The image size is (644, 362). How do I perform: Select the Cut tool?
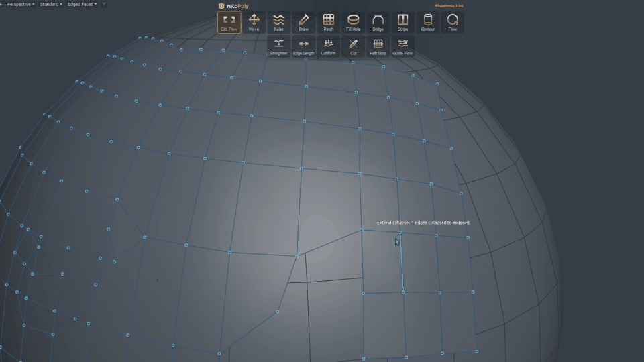tap(354, 47)
